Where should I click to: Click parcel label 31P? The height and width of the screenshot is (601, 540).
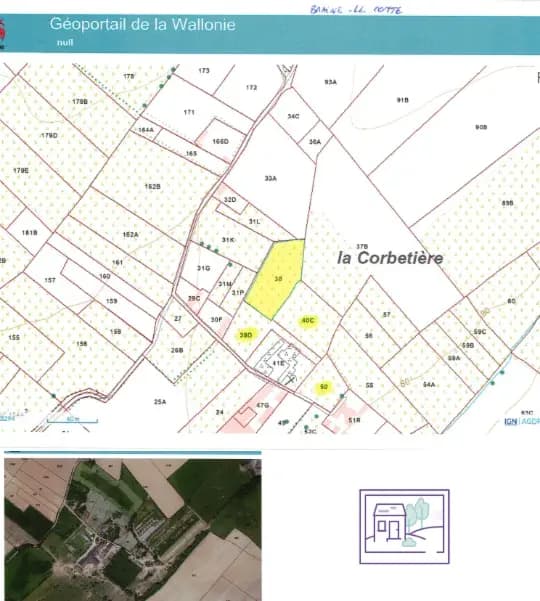pyautogui.click(x=238, y=293)
